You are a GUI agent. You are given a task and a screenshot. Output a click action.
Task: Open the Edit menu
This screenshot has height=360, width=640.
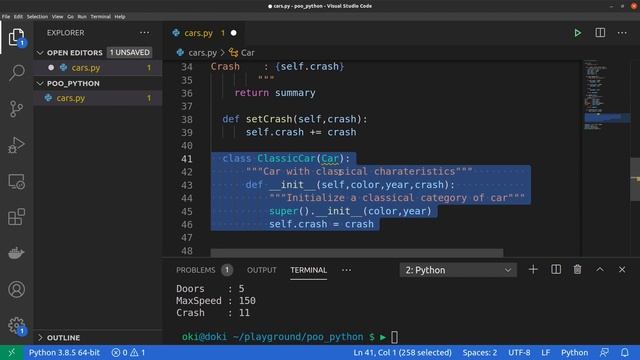pyautogui.click(x=18, y=17)
